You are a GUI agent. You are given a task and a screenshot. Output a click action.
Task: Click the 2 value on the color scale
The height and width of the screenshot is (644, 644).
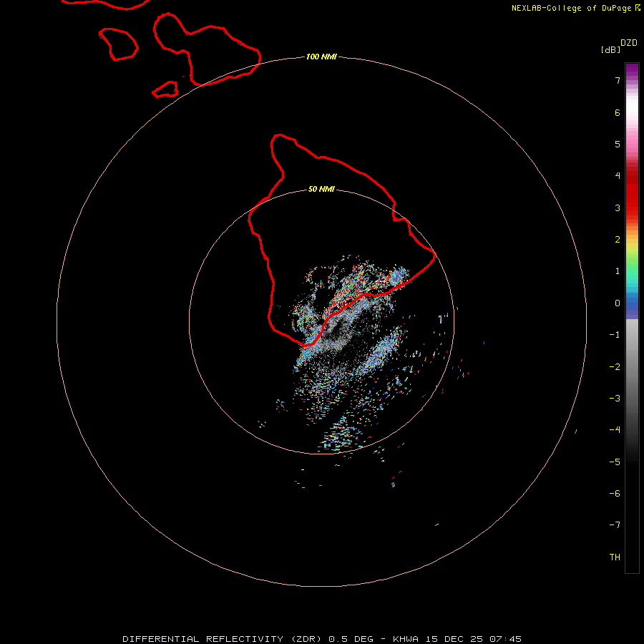[618, 240]
